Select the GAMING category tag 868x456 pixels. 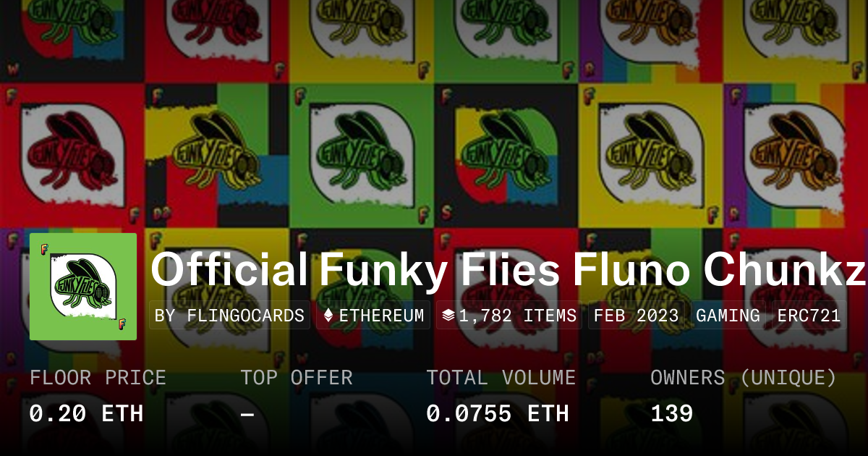pos(728,316)
